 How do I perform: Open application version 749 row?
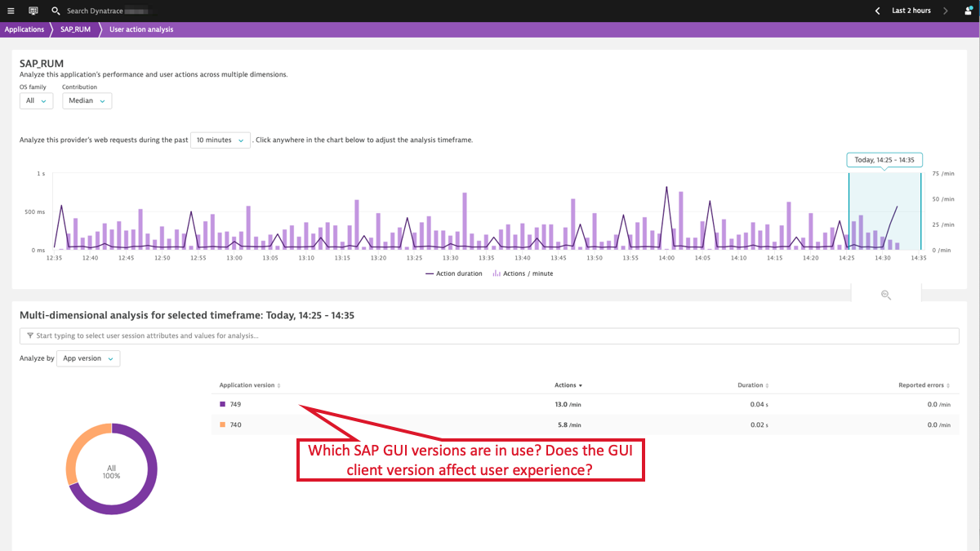(x=585, y=404)
